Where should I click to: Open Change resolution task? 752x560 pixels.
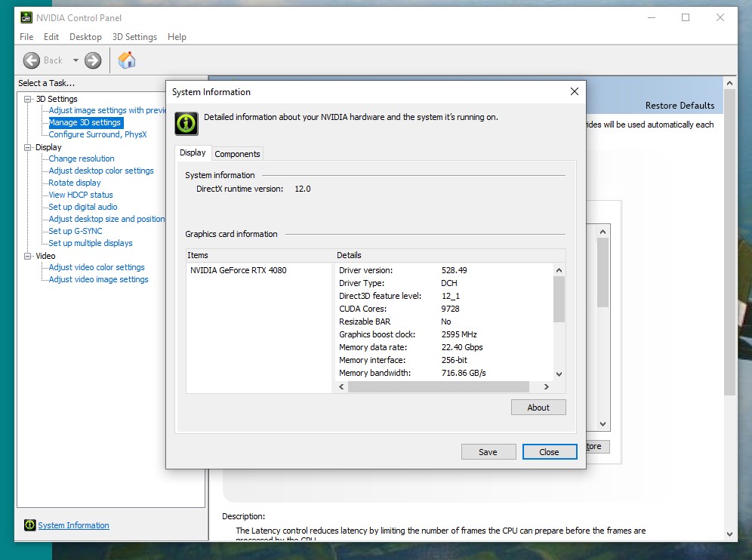pyautogui.click(x=82, y=158)
